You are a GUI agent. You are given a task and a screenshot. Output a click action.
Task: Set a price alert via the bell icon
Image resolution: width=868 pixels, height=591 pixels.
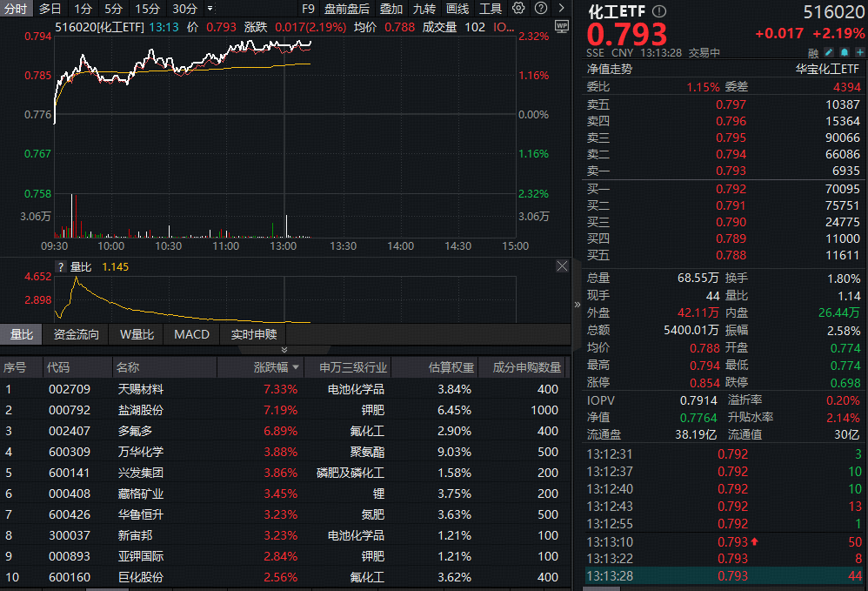click(x=843, y=52)
